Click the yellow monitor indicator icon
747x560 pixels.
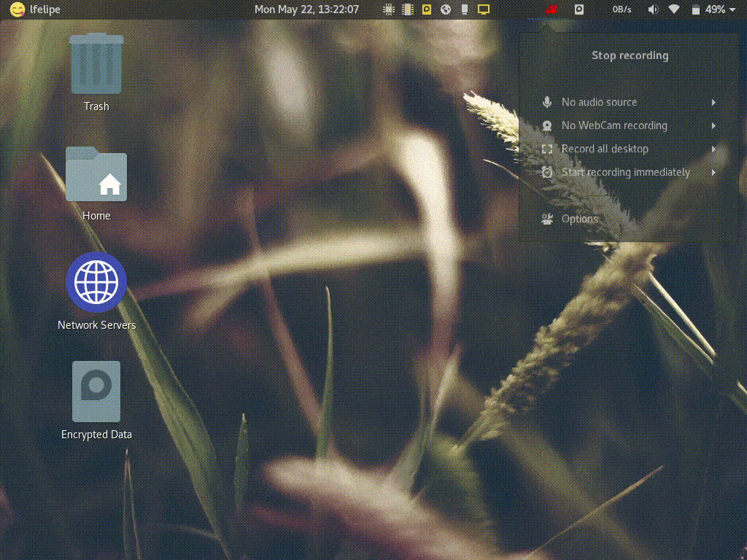point(484,9)
